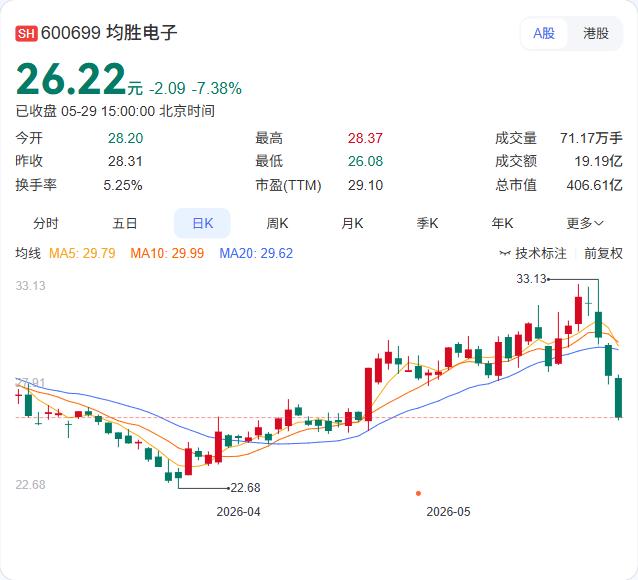Click the 33.13 y-axis price label
The image size is (638, 580).
pyautogui.click(x=31, y=285)
